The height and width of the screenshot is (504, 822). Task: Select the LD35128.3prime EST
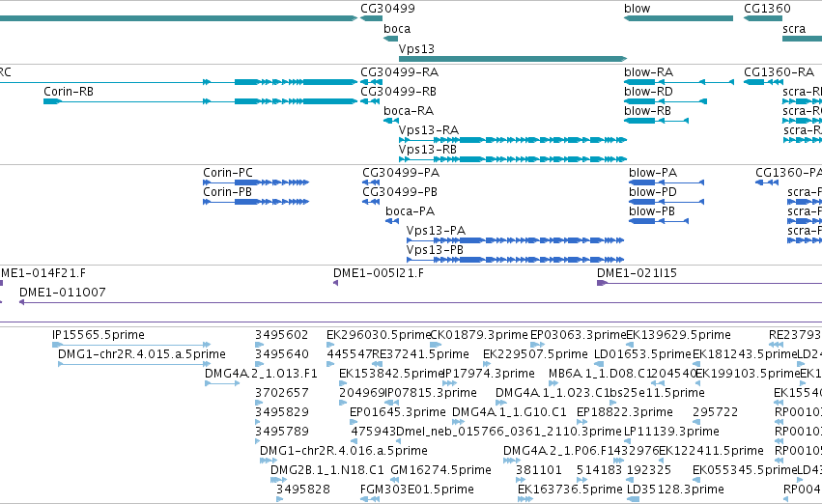pyautogui.click(x=634, y=499)
